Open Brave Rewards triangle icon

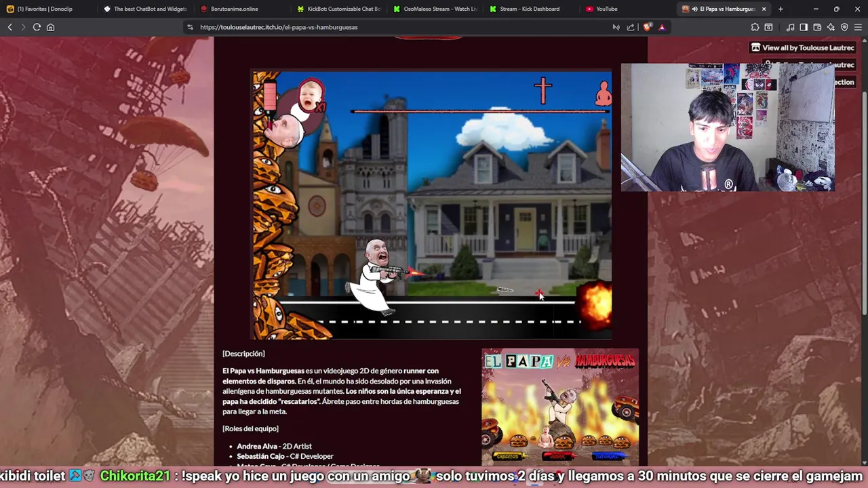pos(662,27)
